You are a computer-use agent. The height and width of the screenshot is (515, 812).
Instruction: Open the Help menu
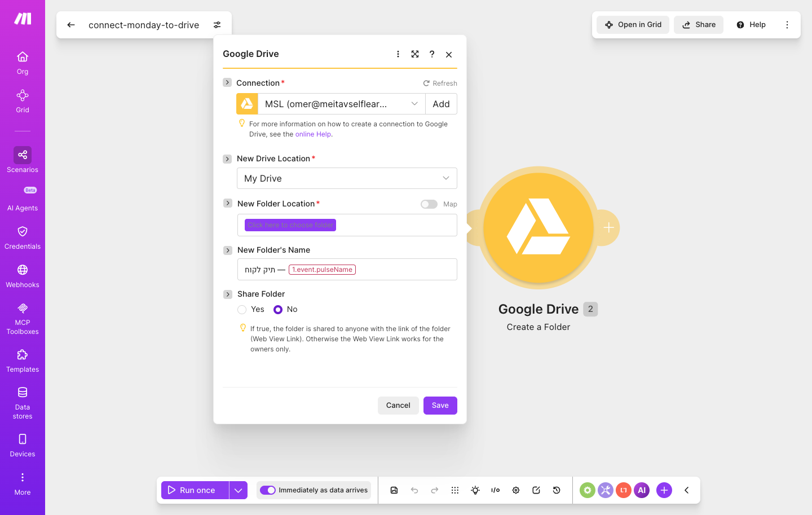tap(751, 25)
